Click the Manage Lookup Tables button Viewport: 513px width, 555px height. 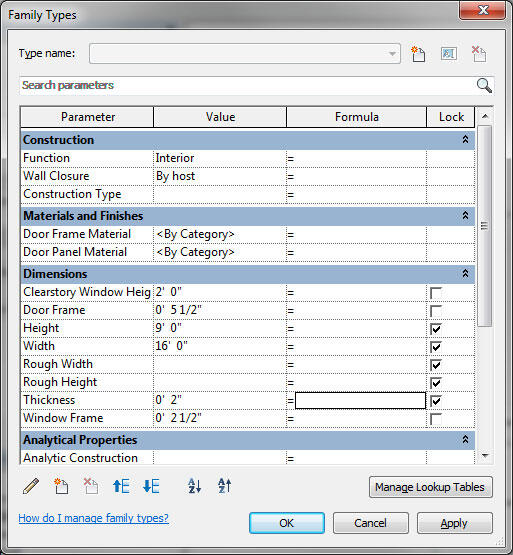click(431, 487)
